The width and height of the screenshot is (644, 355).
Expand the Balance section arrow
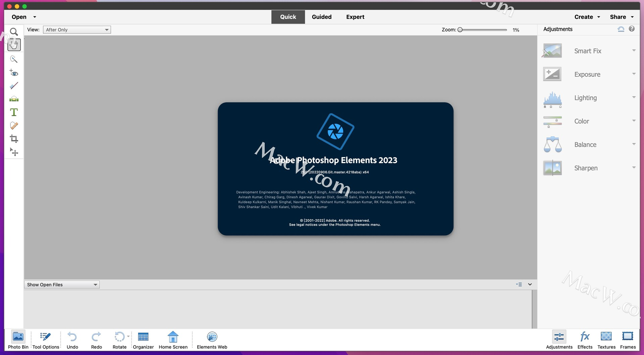(x=634, y=144)
